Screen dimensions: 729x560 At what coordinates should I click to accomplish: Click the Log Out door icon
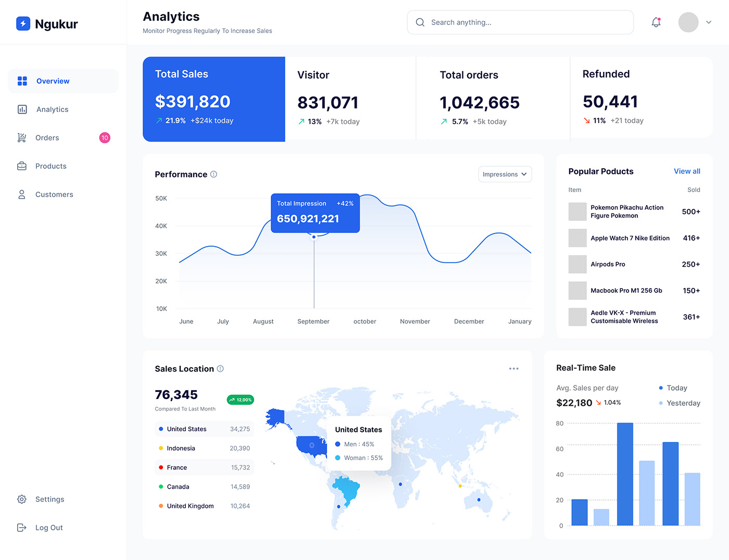point(22,528)
